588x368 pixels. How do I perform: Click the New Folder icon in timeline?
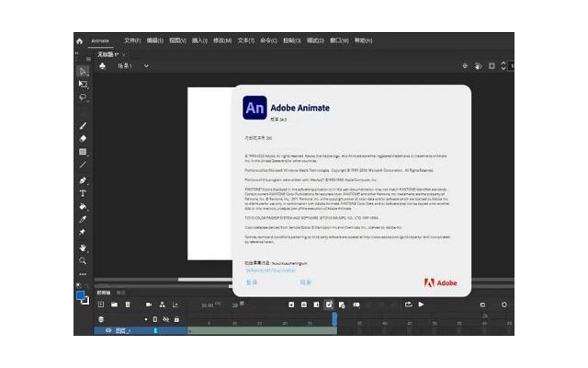[x=114, y=305]
